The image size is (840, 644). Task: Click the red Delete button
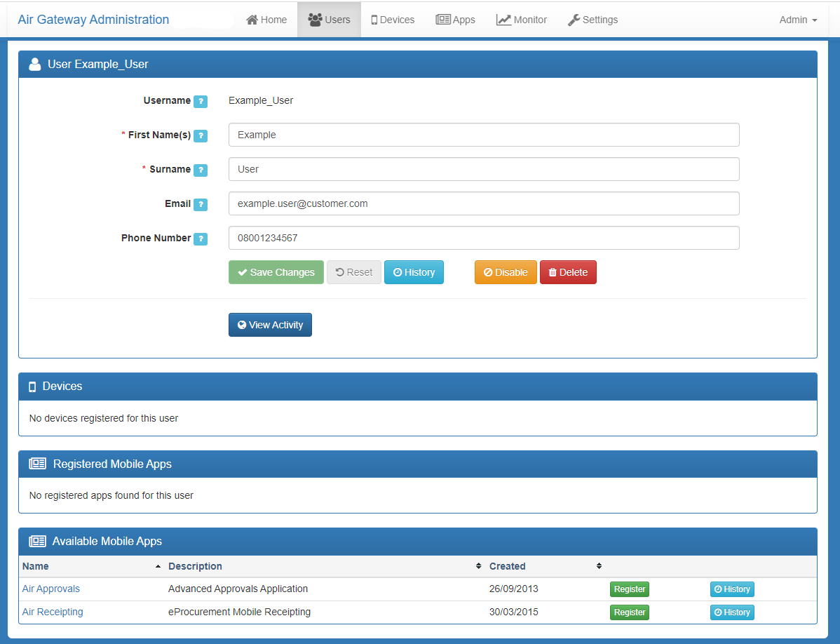click(568, 272)
